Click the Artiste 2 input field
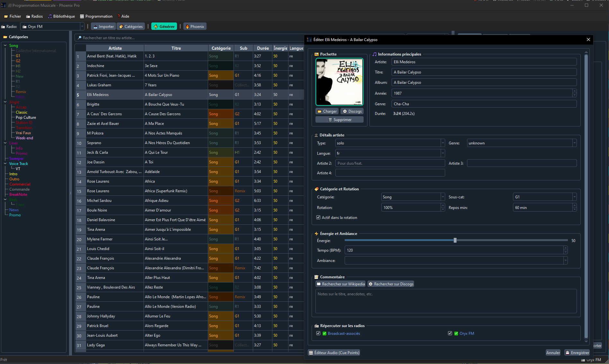This screenshot has width=609, height=364. pos(390,163)
